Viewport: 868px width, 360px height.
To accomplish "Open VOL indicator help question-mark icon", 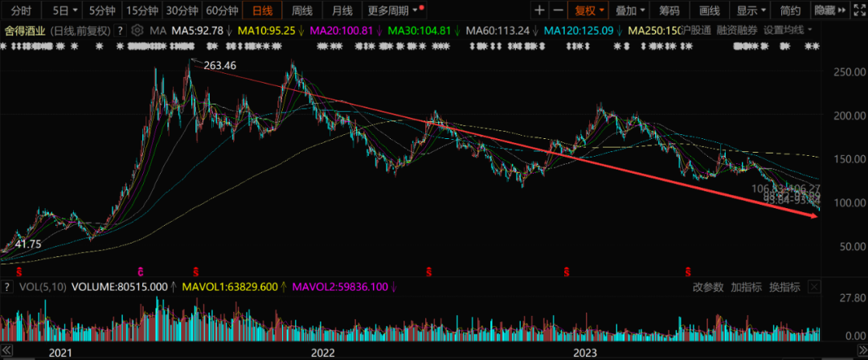I will 8,287.
